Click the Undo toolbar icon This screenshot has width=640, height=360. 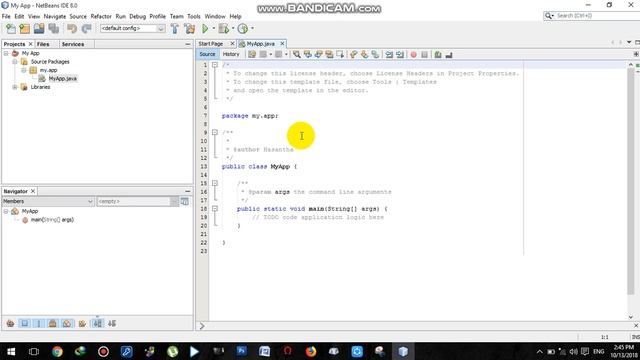pyautogui.click(x=72, y=29)
